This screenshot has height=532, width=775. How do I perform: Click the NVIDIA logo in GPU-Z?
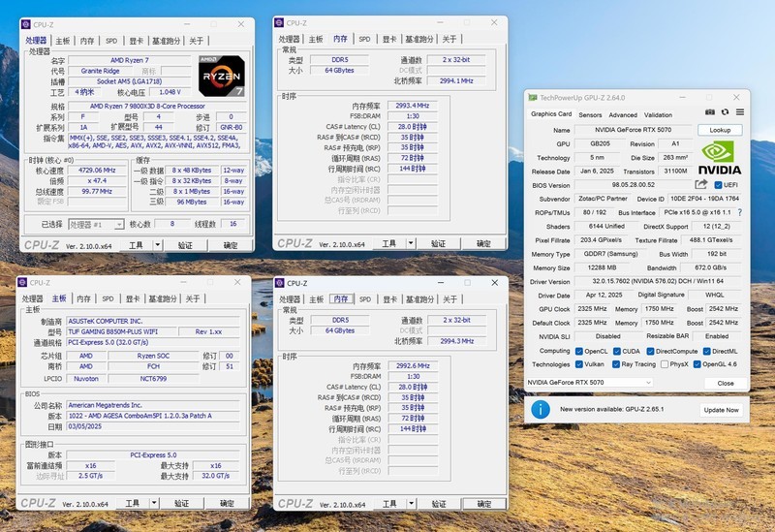pyautogui.click(x=720, y=158)
